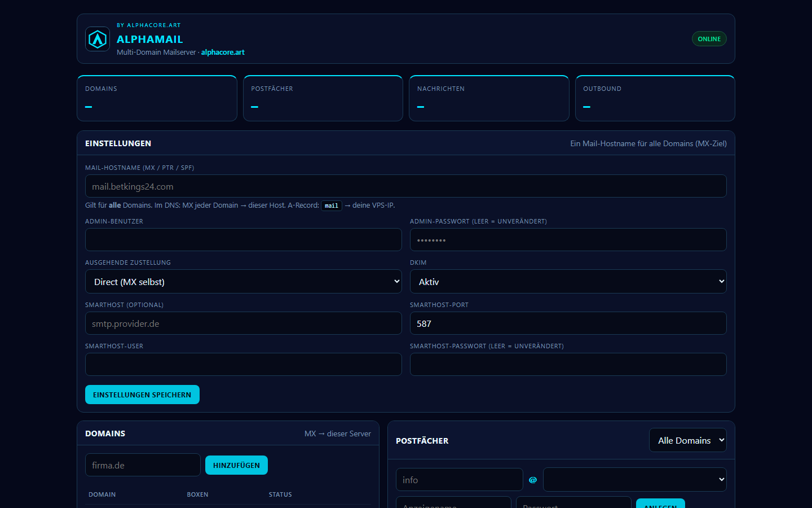The width and height of the screenshot is (812, 508).
Task: Click the AlphaMail hexagon logo icon
Action: (98, 39)
